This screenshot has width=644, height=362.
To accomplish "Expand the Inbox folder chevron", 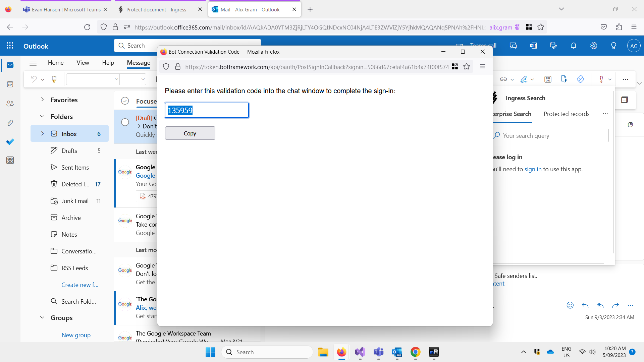I will tap(42, 133).
